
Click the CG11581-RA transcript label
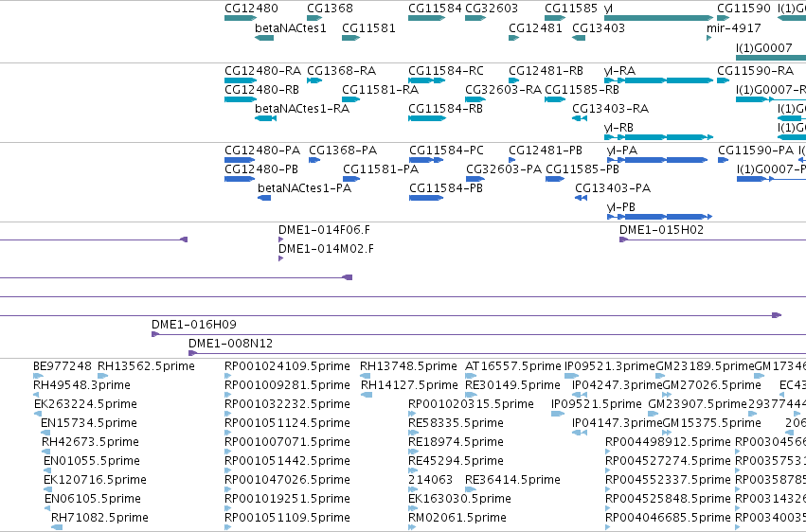point(381,89)
